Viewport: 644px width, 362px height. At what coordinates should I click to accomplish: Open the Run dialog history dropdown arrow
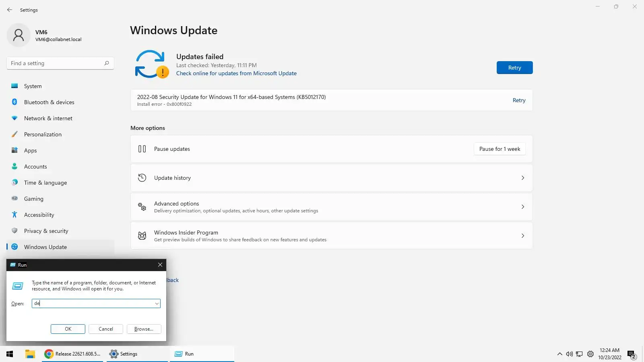pos(157,303)
